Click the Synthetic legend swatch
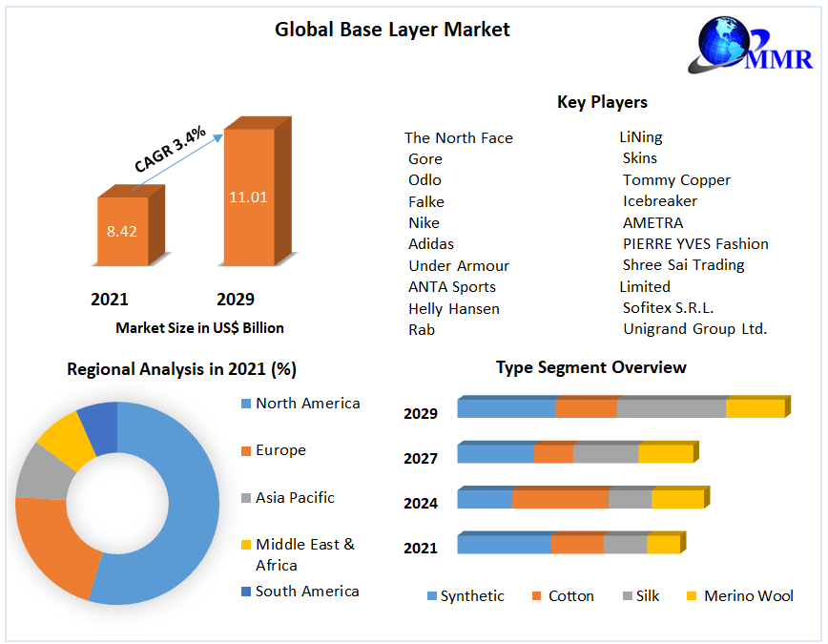 point(432,596)
